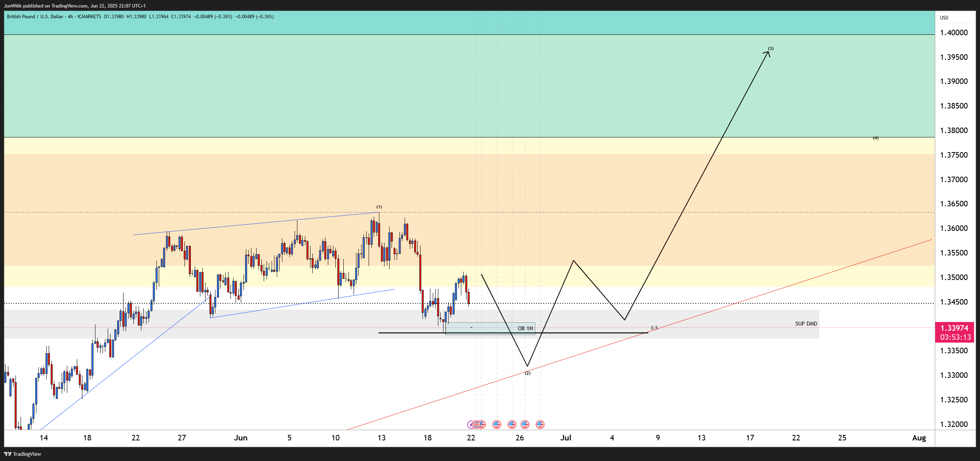Click the purple lightning event icon
Image resolution: width=980 pixels, height=461 pixels.
[470, 425]
